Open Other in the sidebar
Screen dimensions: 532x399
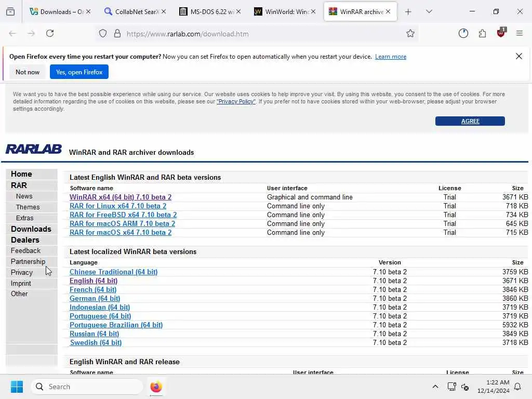19,294
